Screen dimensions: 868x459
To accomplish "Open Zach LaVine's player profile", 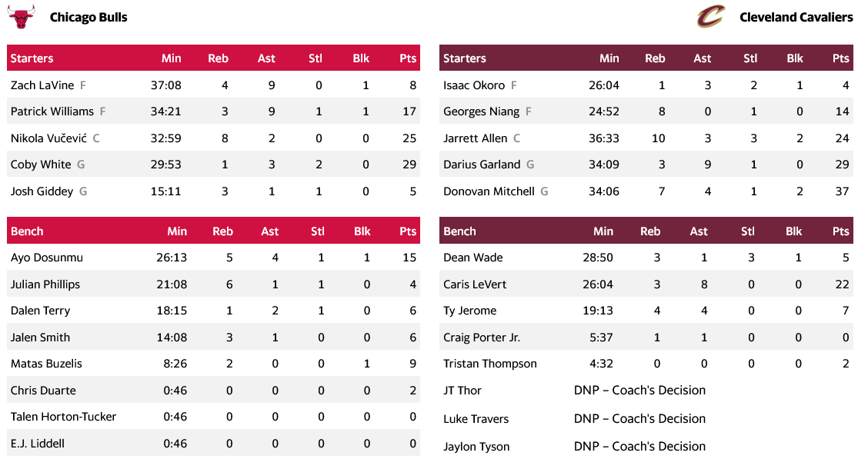I will tap(42, 85).
